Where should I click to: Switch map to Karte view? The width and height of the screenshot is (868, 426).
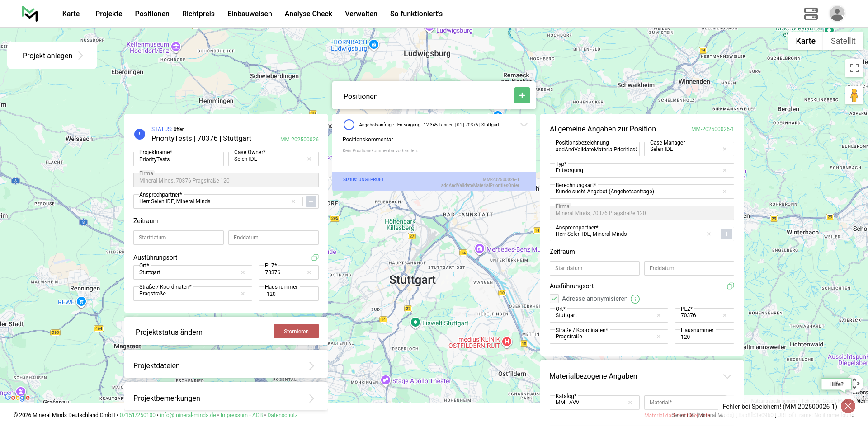[x=805, y=41]
